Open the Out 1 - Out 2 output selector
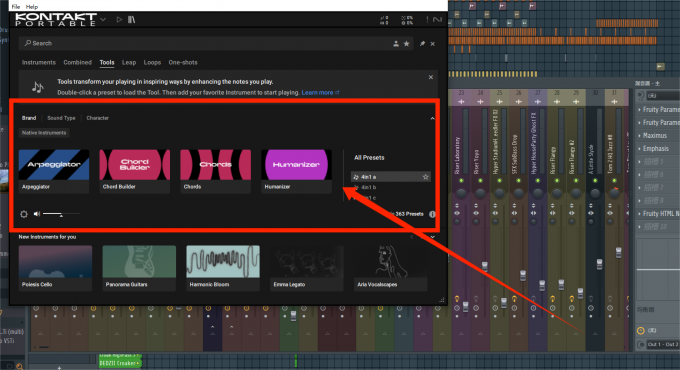 click(x=663, y=344)
